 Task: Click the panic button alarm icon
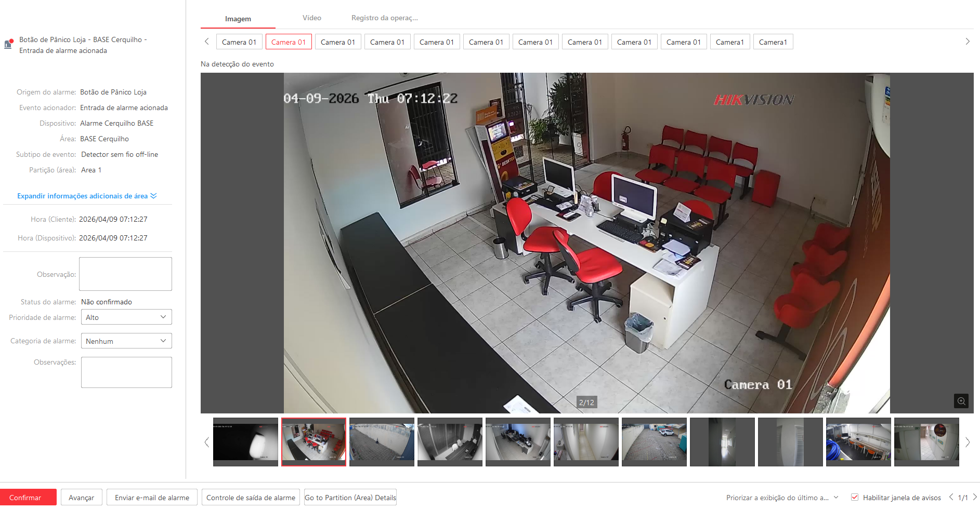[8, 44]
